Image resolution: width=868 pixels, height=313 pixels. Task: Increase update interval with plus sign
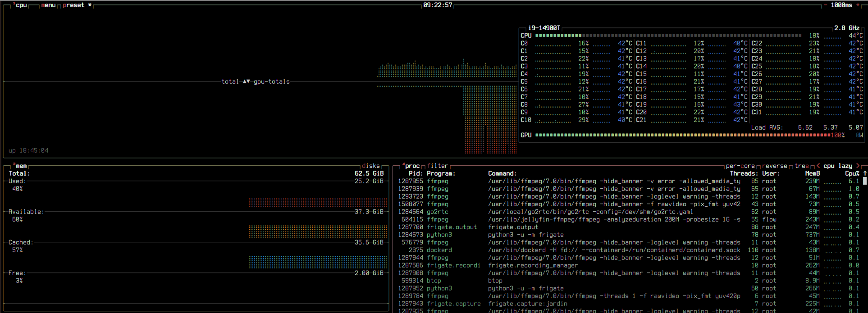coord(858,5)
